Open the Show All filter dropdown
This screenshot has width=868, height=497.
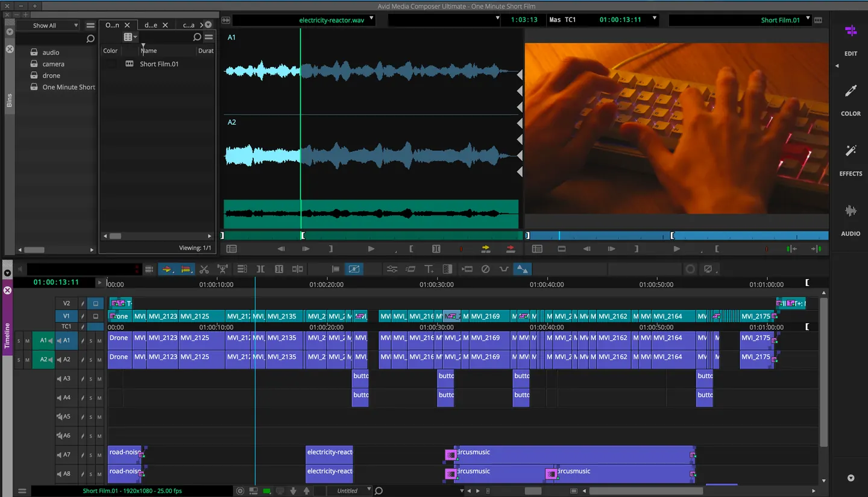click(48, 25)
